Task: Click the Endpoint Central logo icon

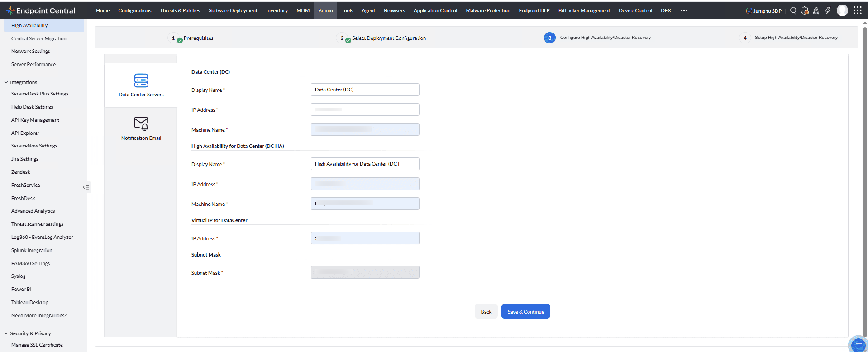Action: pyautogui.click(x=10, y=10)
